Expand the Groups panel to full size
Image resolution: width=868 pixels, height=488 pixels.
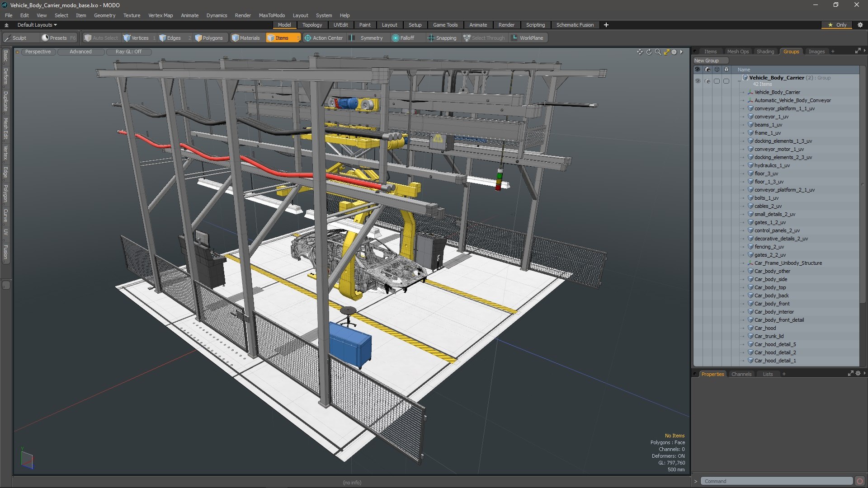pos(857,51)
